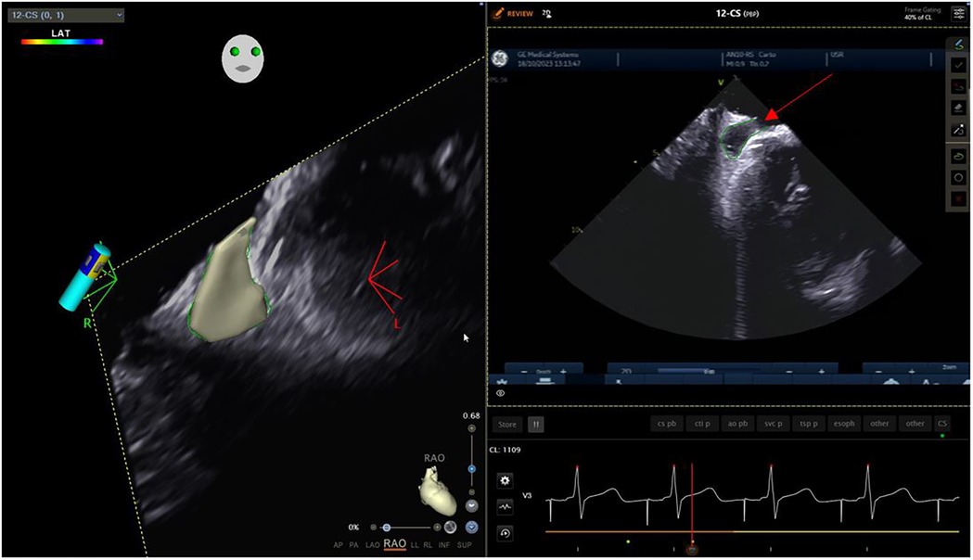Select the CS tag button
Screen dimensions: 973x560
tap(942, 424)
